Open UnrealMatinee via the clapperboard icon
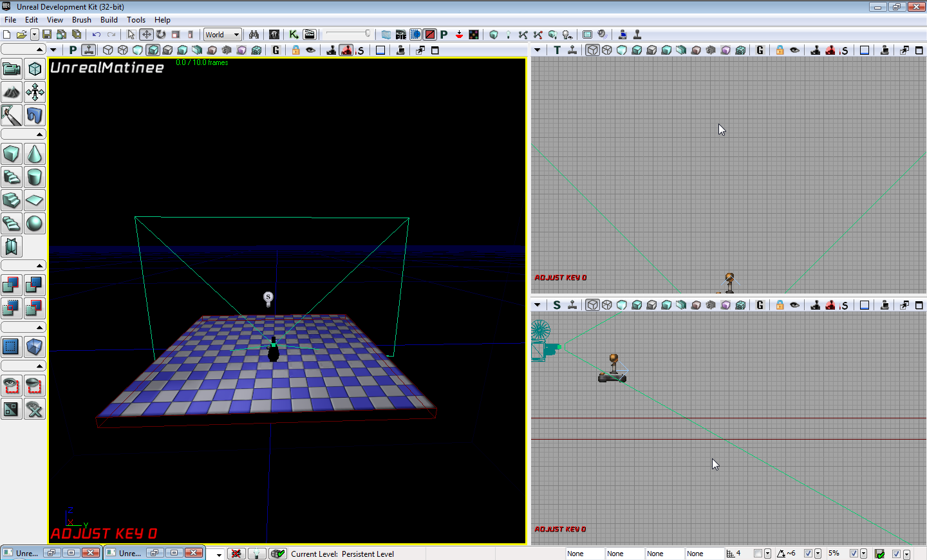 (x=310, y=35)
